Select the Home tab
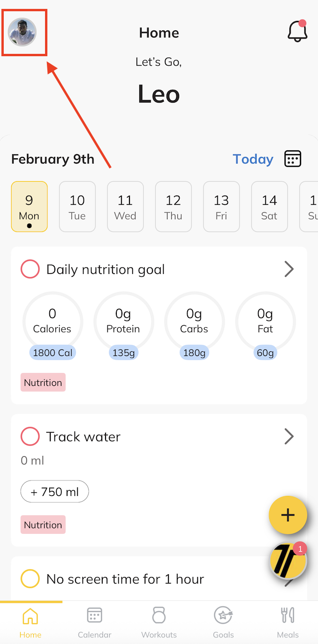This screenshot has width=318, height=644. coord(30,621)
